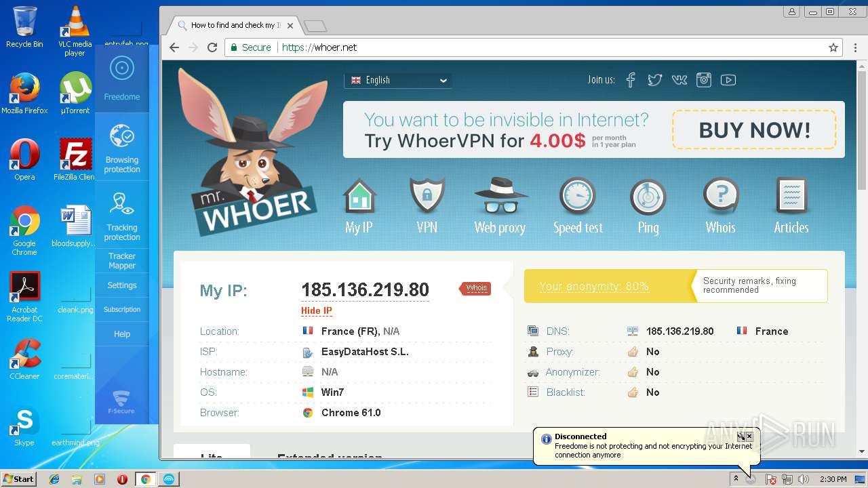Image resolution: width=868 pixels, height=488 pixels.
Task: Open µTorrent desktop shortcut
Action: [x=75, y=94]
